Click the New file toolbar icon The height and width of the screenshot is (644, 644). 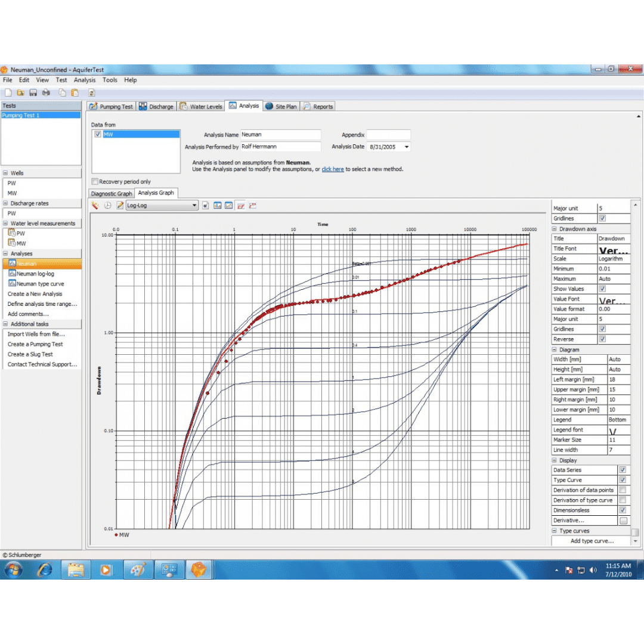[8, 92]
